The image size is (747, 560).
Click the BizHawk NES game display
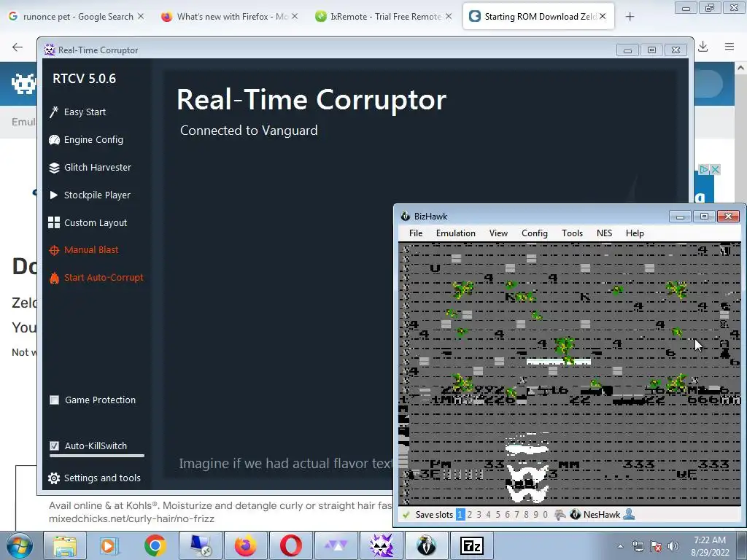[569, 374]
